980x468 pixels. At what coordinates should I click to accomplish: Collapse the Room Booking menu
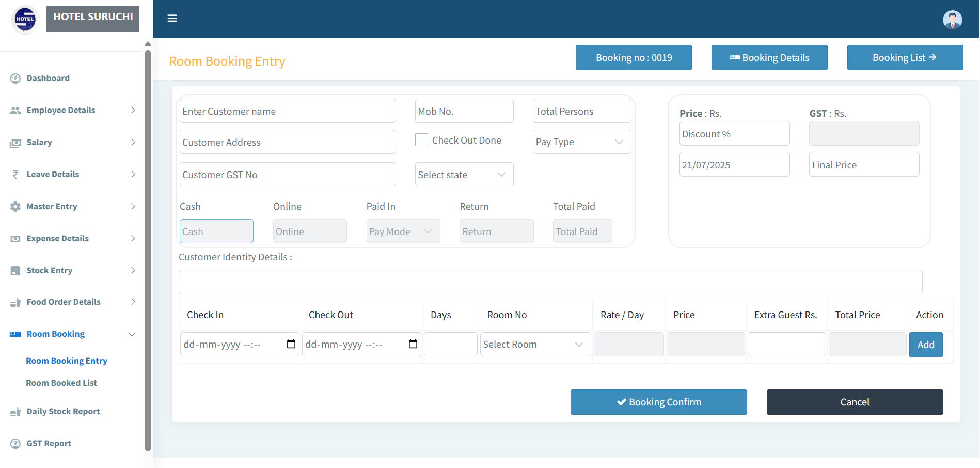pyautogui.click(x=72, y=334)
